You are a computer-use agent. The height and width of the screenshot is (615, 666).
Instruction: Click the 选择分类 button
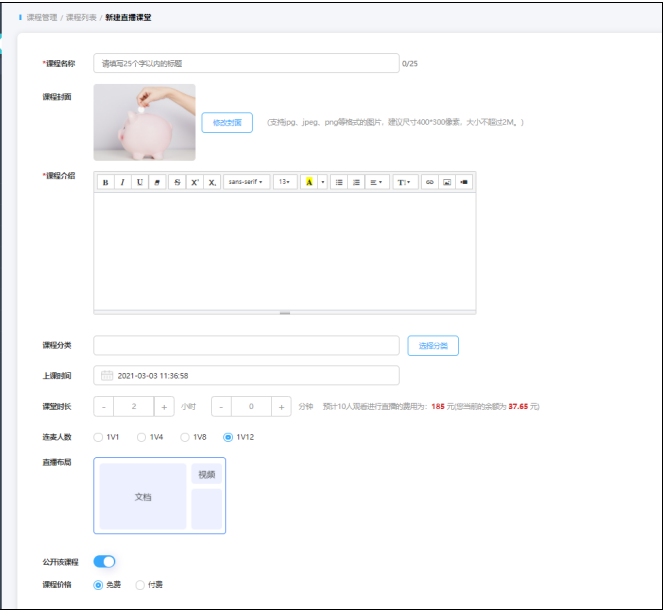click(433, 346)
